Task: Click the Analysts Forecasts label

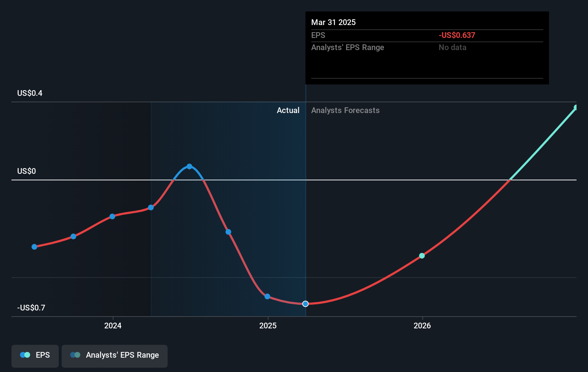Action: 345,110
